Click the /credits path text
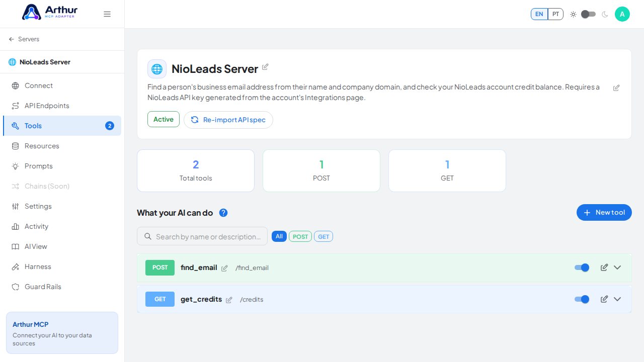The width and height of the screenshot is (644, 362). 252,300
